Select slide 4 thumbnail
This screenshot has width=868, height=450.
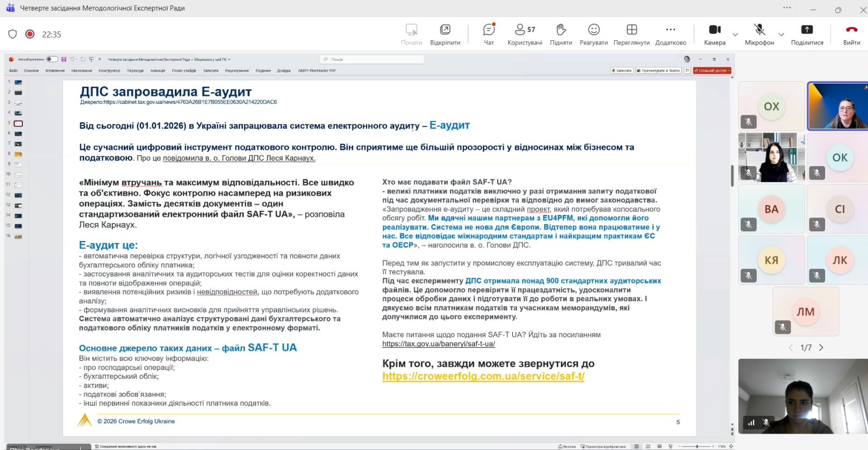pos(18,113)
